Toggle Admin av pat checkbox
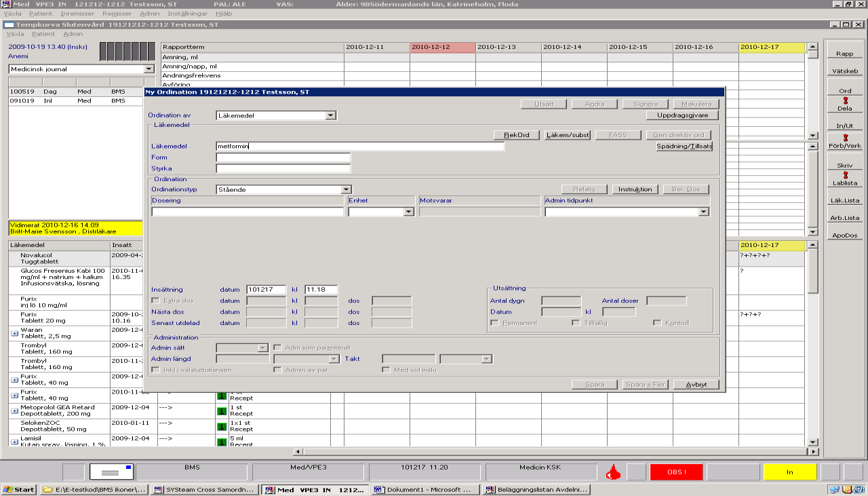 tap(277, 370)
